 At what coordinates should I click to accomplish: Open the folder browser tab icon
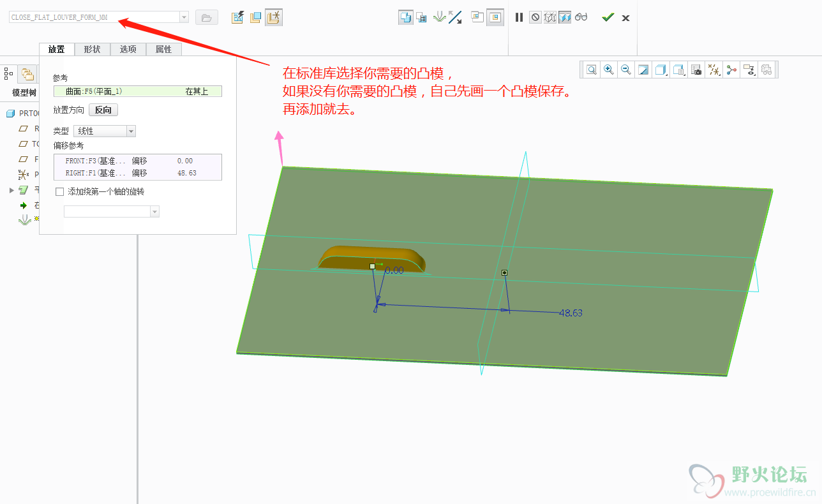[27, 74]
